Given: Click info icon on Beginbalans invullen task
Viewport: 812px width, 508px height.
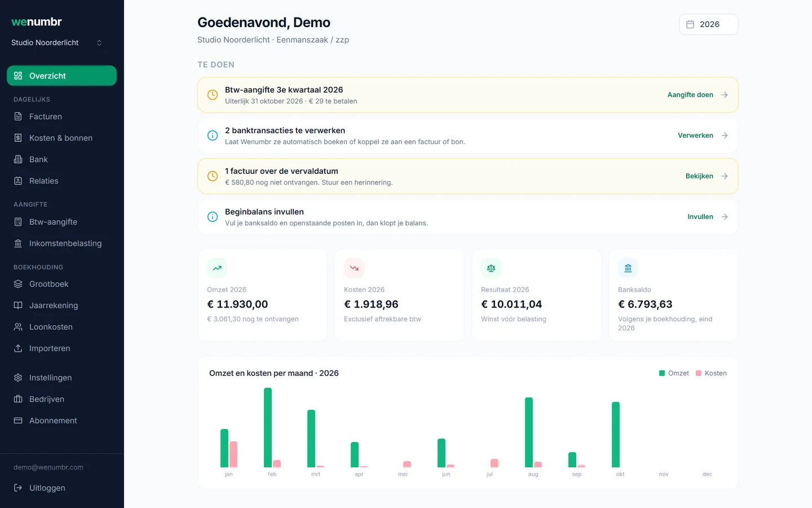Looking at the screenshot, I should 213,217.
